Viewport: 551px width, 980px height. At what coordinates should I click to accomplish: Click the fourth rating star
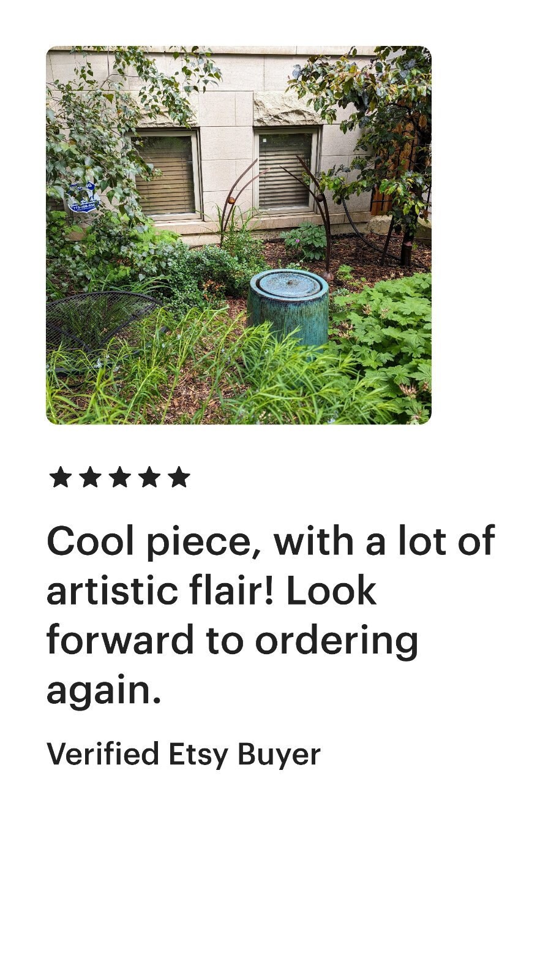pos(149,477)
